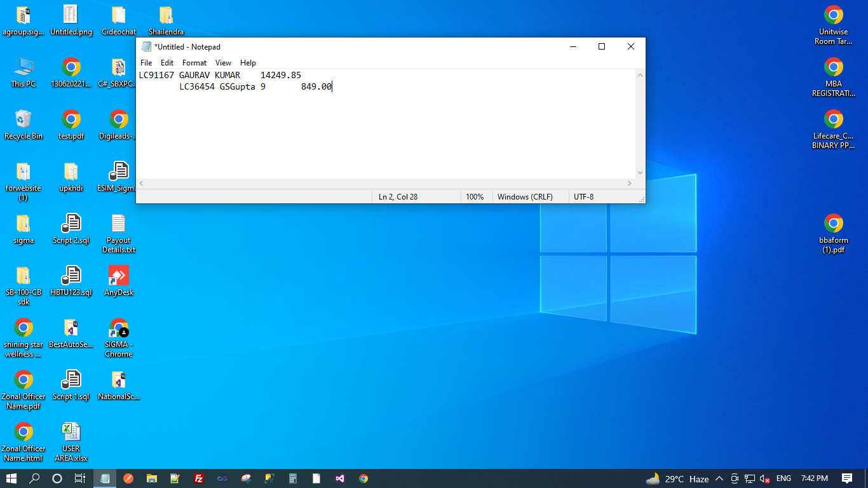This screenshot has height=488, width=868.
Task: Open File Explorer from the taskbar
Action: point(152,478)
